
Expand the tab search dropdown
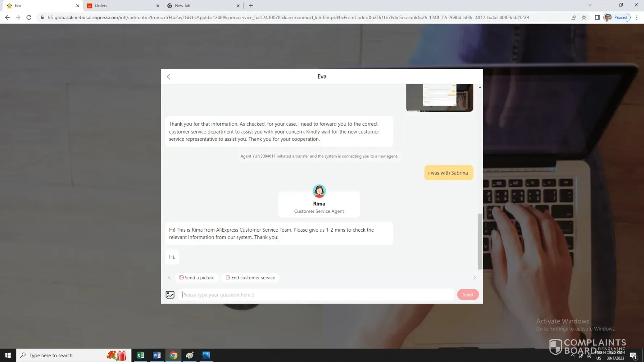[590, 5]
